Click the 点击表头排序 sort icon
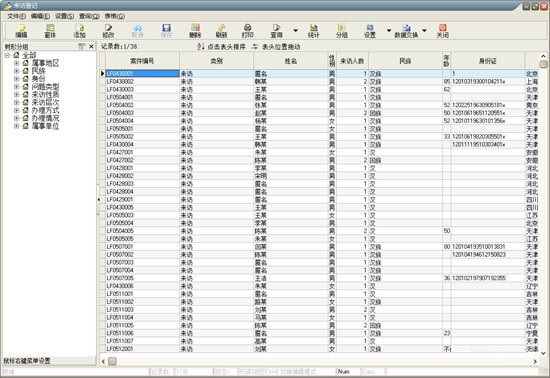Image resolution: width=550 pixels, height=378 pixels. coord(200,46)
